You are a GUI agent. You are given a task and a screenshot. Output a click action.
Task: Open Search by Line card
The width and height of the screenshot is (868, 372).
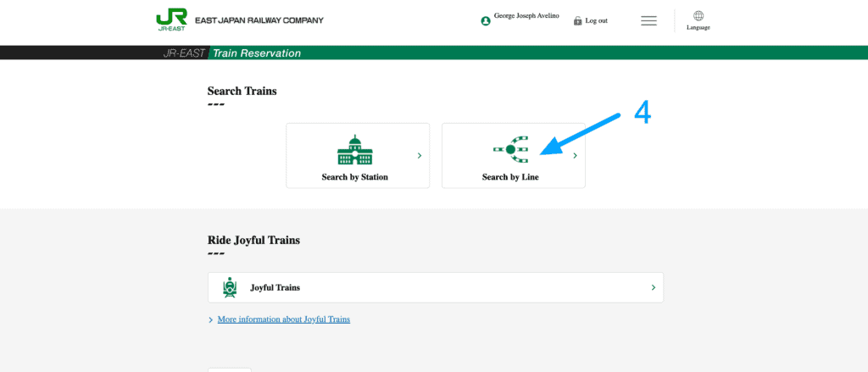[x=513, y=156]
